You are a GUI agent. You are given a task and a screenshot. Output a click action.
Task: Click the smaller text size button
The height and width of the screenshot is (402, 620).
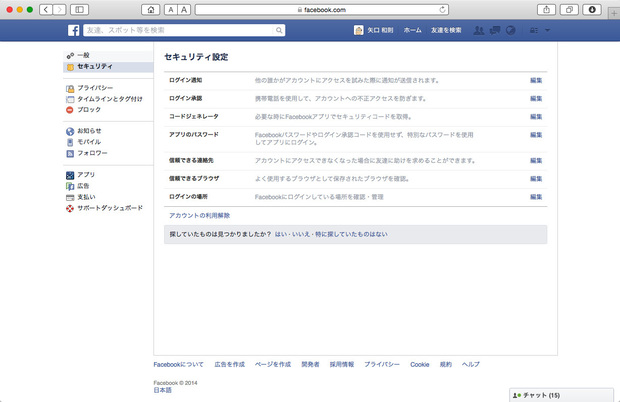point(171,9)
